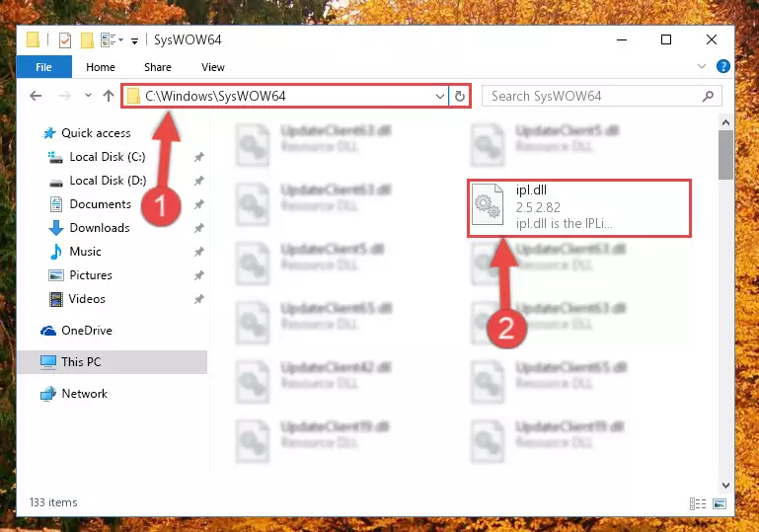The width and height of the screenshot is (759, 532).
Task: Switch to Details view in status bar
Action: click(x=698, y=504)
